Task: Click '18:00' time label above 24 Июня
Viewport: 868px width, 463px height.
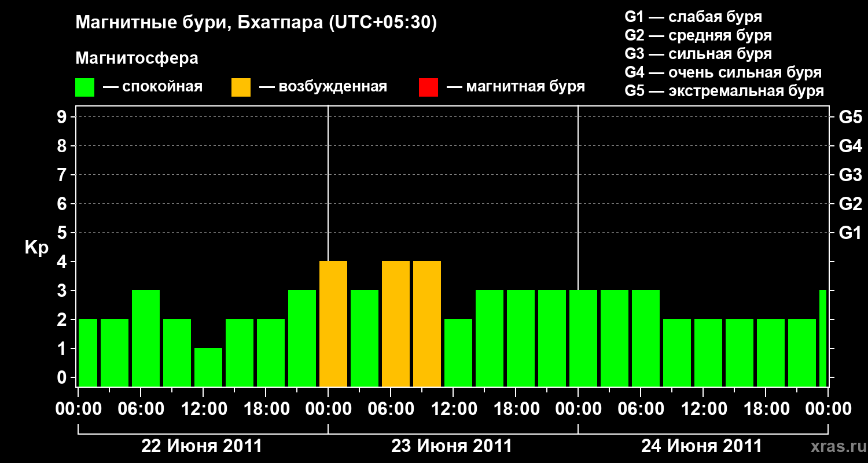Action: pos(766,409)
